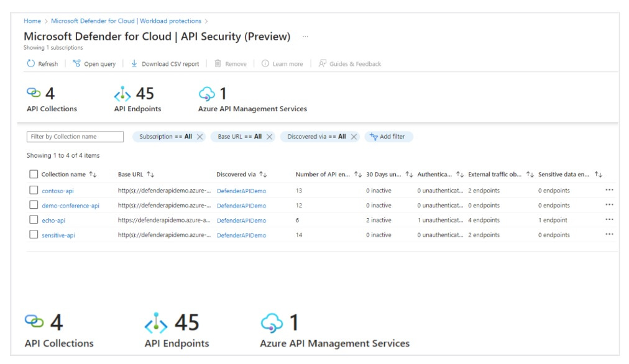Click the Download CSV report arrow icon
The image size is (629, 364).
[134, 63]
